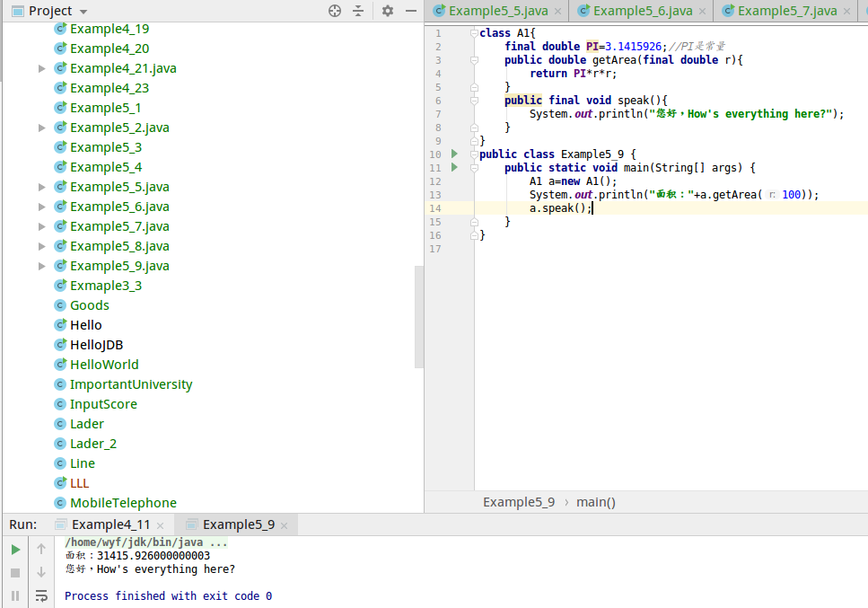Click class icon next to Example5_9.java
Screen dimensions: 868x608
coord(60,266)
